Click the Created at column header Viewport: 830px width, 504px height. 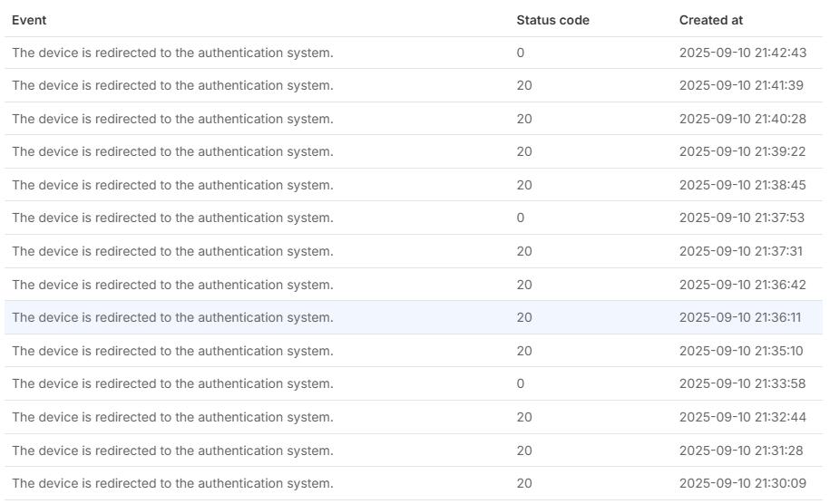coord(710,20)
